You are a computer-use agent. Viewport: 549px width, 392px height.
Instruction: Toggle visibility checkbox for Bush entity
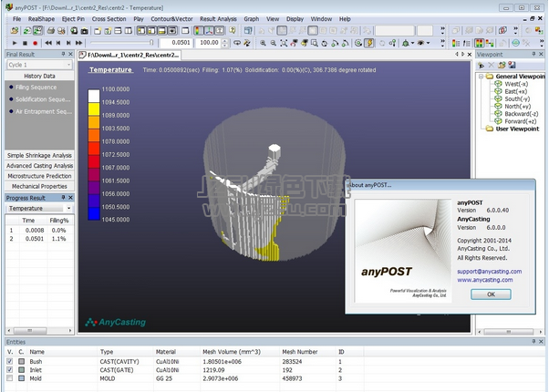[9, 361]
